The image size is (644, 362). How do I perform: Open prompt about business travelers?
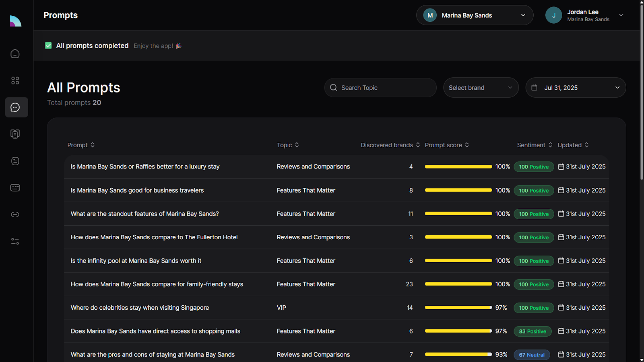tap(137, 190)
